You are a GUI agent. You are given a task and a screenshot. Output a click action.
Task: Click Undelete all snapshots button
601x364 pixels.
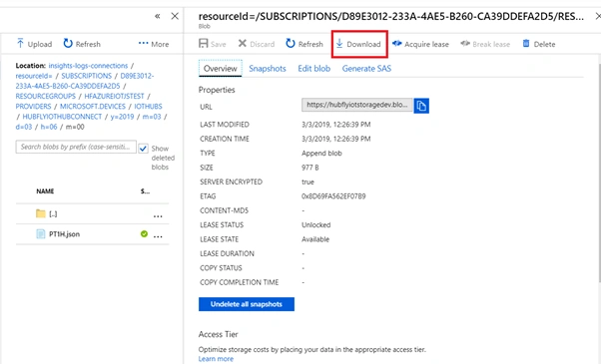pos(247,304)
